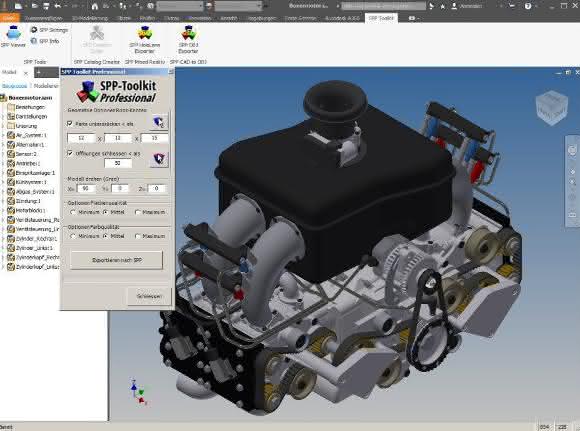Click pick icon beside Öffnungen schliessen
580x431 pixels.
159,159
